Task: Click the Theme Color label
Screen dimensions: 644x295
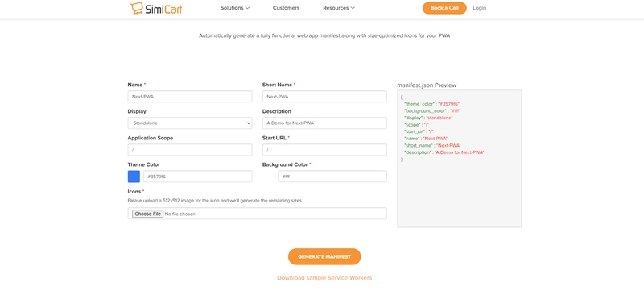Action: coord(144,164)
